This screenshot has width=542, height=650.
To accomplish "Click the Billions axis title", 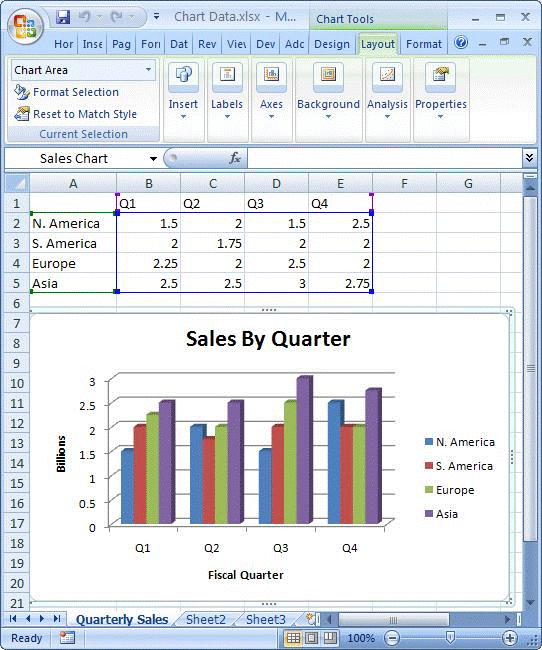I will point(61,454).
